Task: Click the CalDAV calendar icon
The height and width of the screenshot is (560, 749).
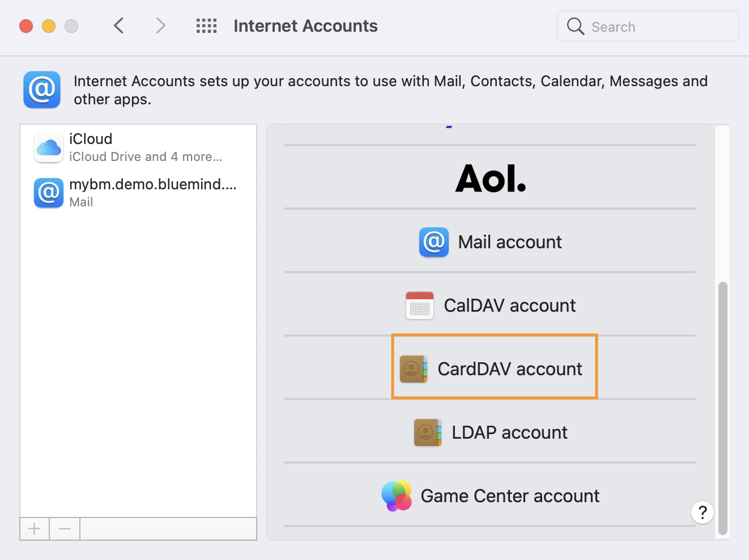Action: 419,306
